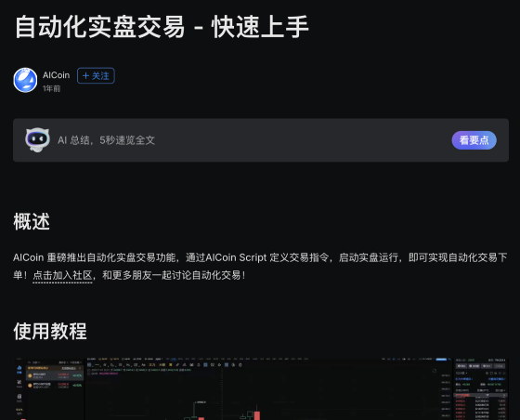Follow AICoin with the 关注 button
This screenshot has width=520, height=420.
pyautogui.click(x=96, y=75)
